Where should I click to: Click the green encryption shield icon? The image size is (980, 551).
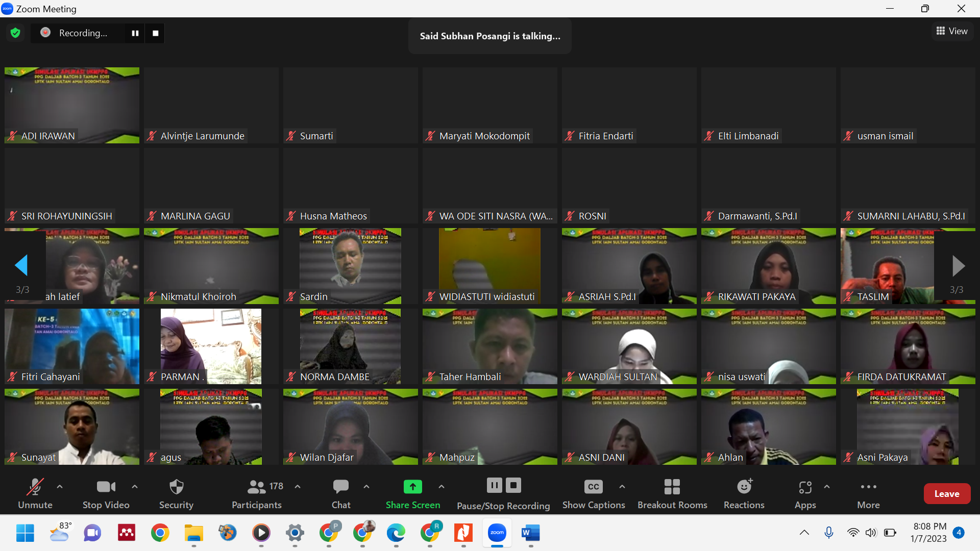pyautogui.click(x=15, y=33)
